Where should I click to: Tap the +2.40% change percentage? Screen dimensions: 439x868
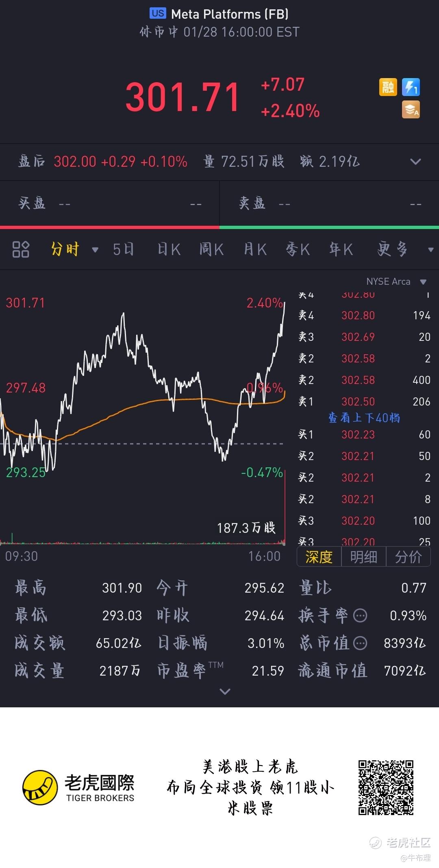[290, 111]
